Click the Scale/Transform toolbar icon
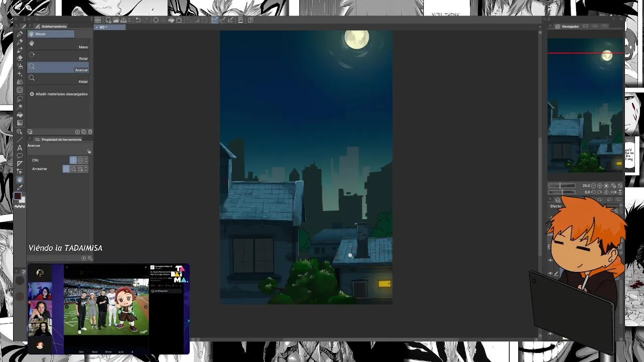The image size is (644, 362). point(179,20)
